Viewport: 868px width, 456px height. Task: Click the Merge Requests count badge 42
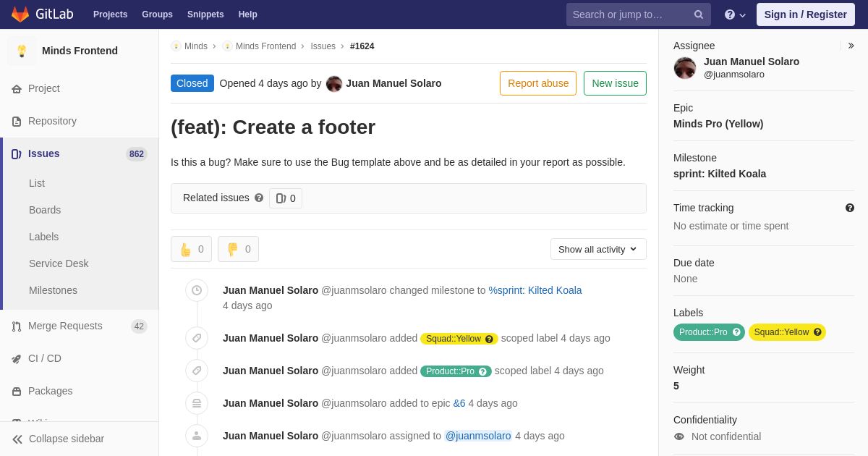(x=139, y=326)
